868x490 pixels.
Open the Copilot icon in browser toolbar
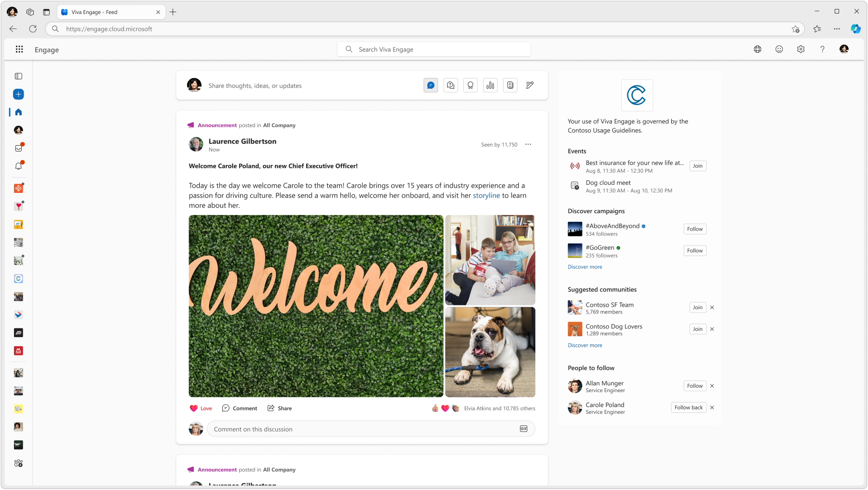(x=855, y=29)
